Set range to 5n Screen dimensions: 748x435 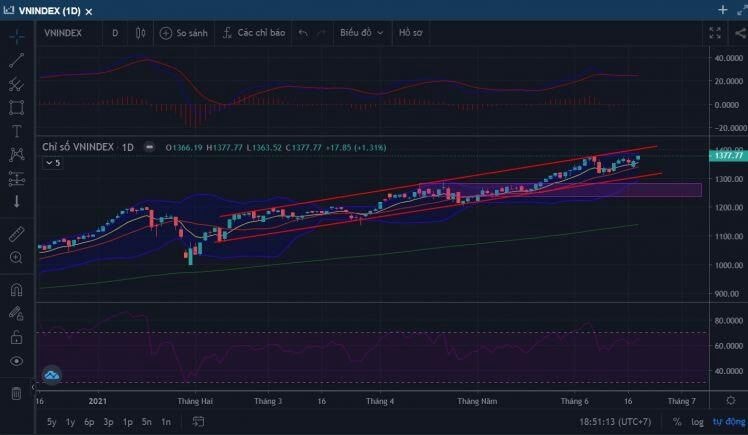pos(146,422)
